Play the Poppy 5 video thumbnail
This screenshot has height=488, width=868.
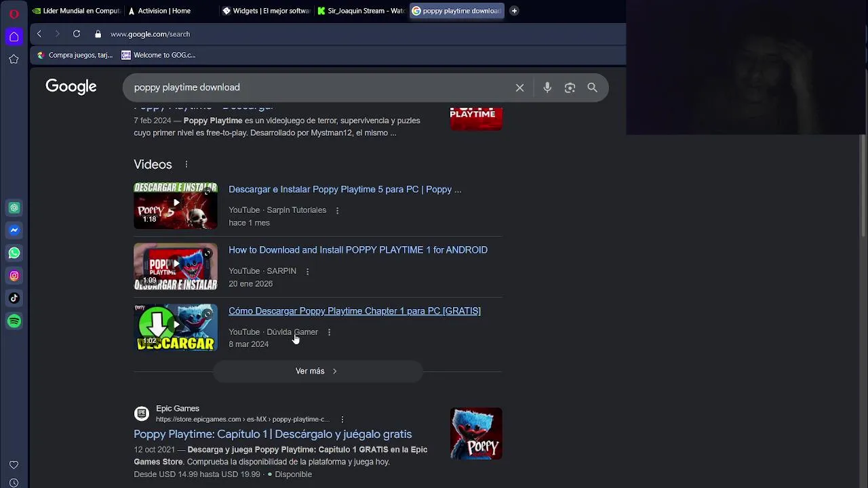click(176, 205)
